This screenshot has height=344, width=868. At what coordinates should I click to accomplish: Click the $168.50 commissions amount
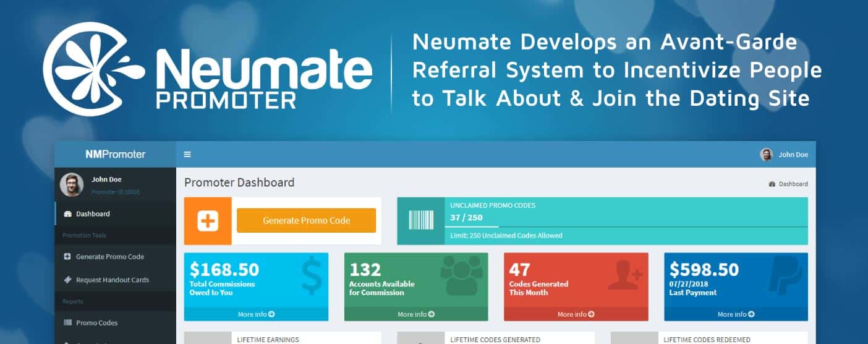click(x=224, y=270)
